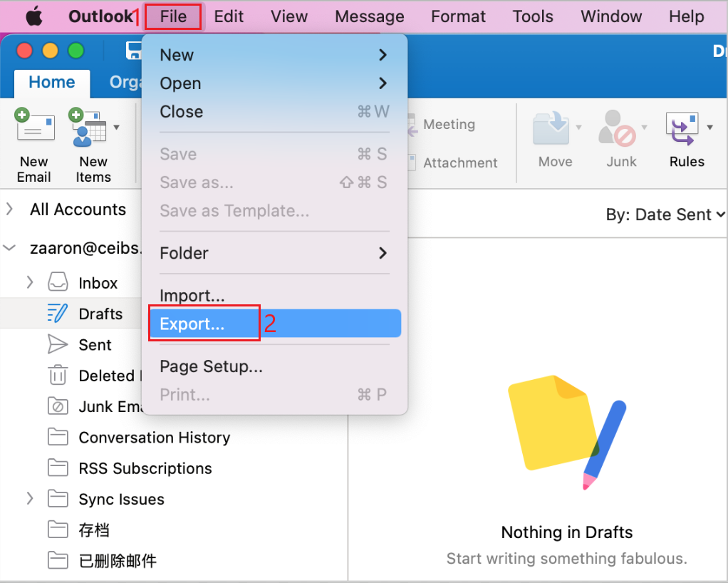Expand the Sync Issues folder
This screenshot has width=728, height=583.
tap(28, 499)
